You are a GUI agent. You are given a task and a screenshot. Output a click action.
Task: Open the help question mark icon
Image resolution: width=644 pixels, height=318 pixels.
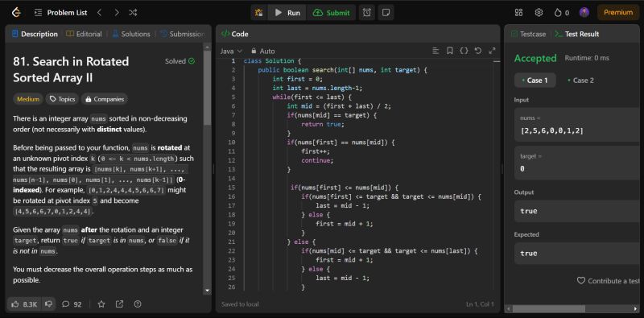[x=138, y=304]
